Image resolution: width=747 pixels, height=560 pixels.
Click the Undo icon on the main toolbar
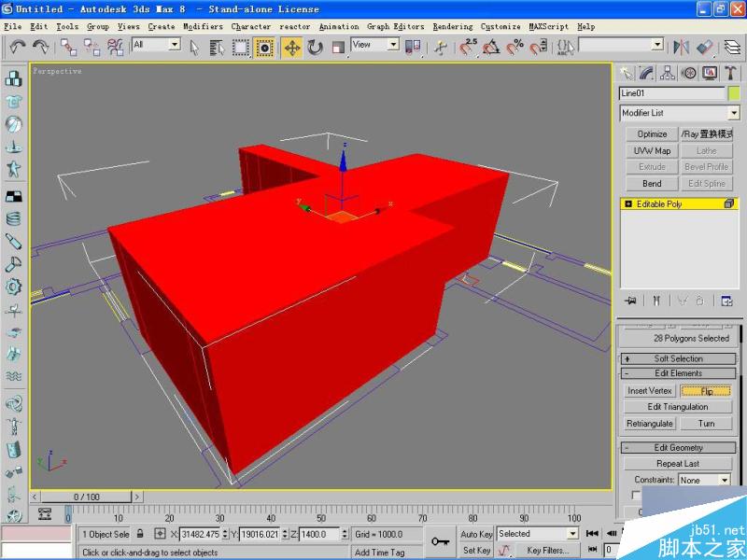(x=17, y=46)
